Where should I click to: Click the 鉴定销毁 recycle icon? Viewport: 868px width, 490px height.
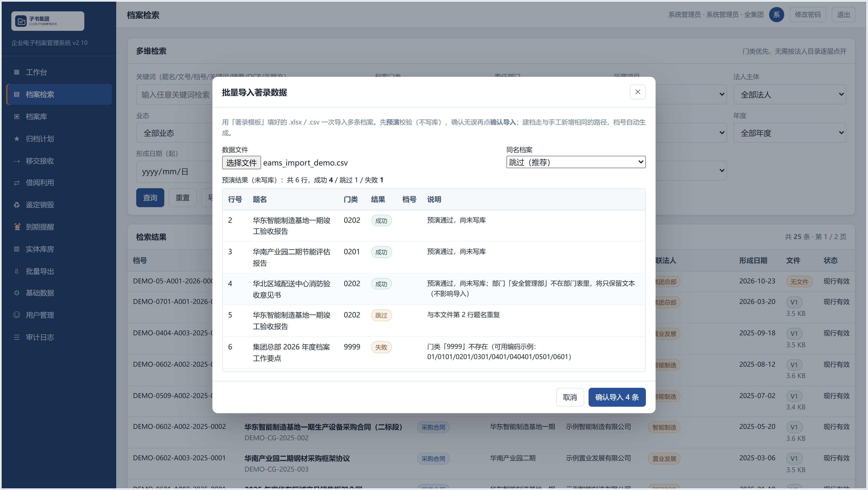coord(16,205)
